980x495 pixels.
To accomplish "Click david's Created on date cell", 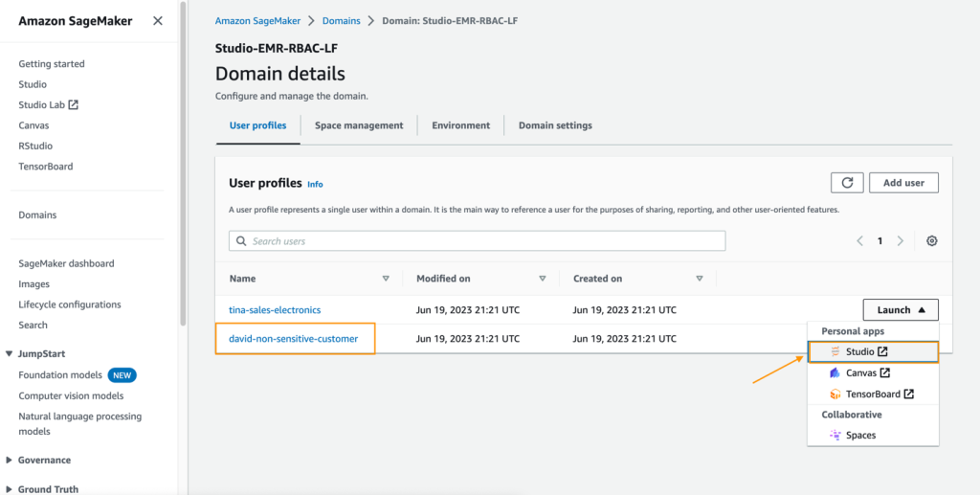I will tap(624, 339).
